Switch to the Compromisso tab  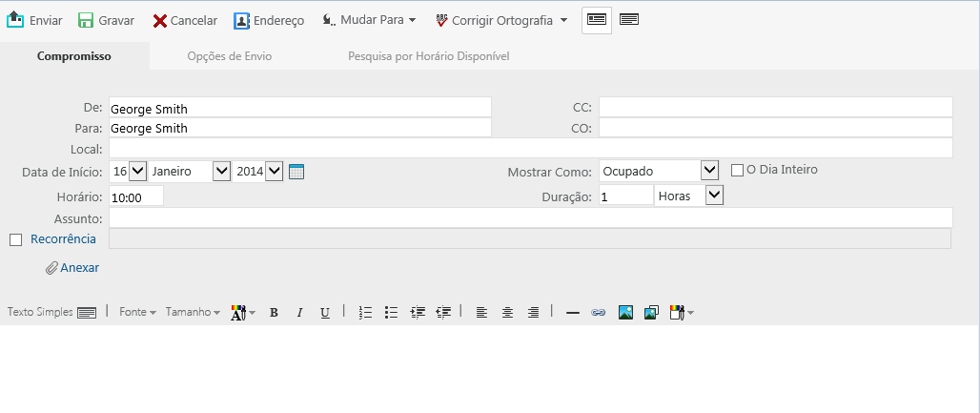(x=74, y=56)
